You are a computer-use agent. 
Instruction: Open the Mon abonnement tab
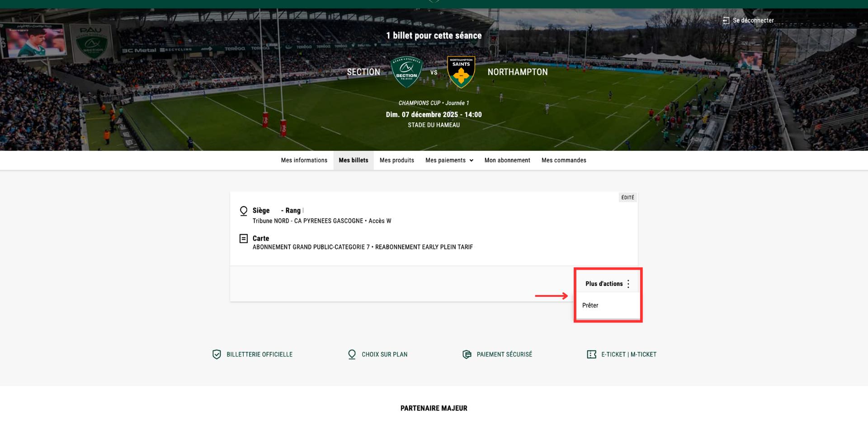coord(507,160)
